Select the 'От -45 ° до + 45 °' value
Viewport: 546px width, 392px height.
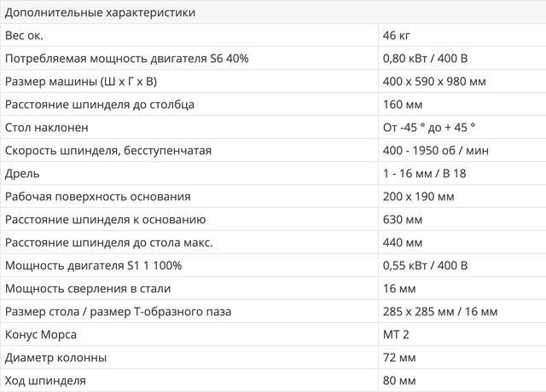point(429,128)
